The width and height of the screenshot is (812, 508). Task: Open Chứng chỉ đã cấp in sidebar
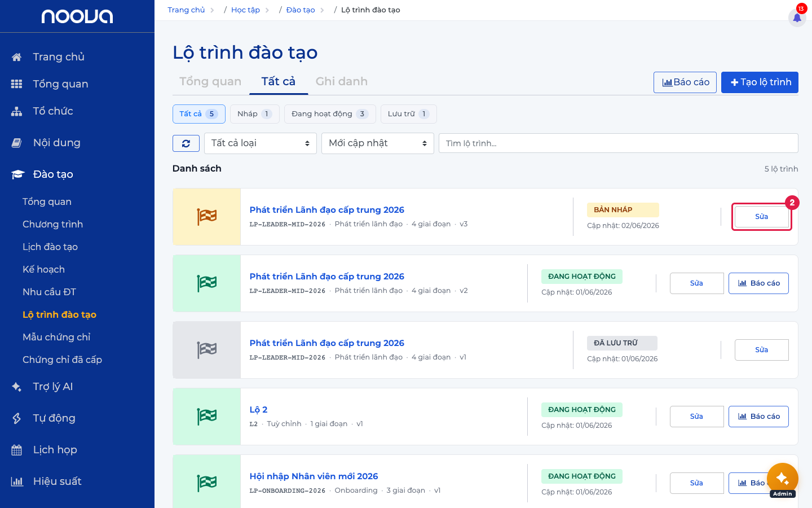pos(63,360)
